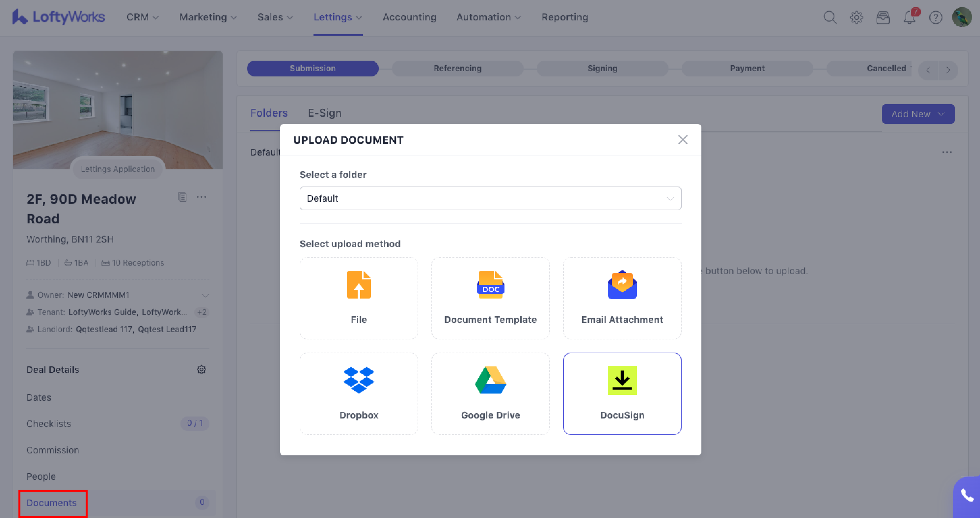
Task: Select the DocuSign upload method
Action: (x=622, y=393)
